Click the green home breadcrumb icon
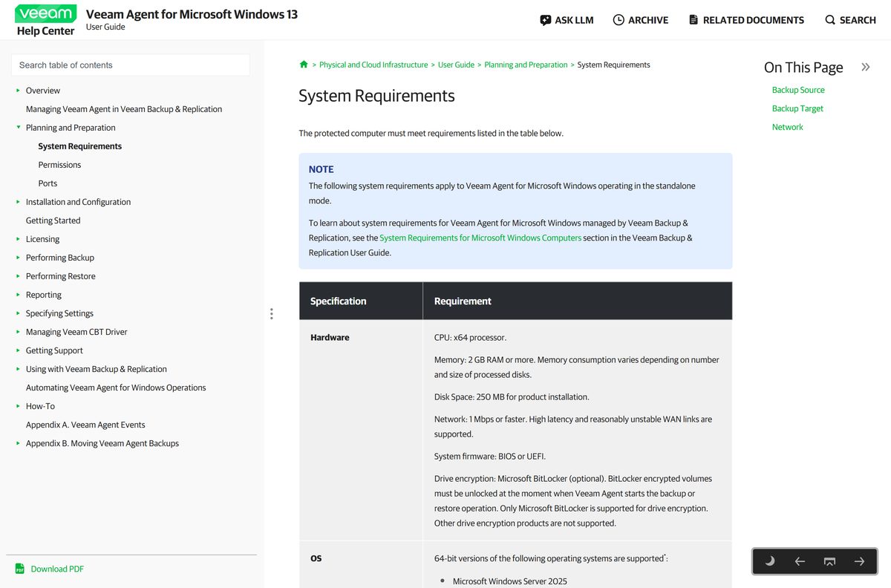The height and width of the screenshot is (588, 891). click(x=304, y=65)
